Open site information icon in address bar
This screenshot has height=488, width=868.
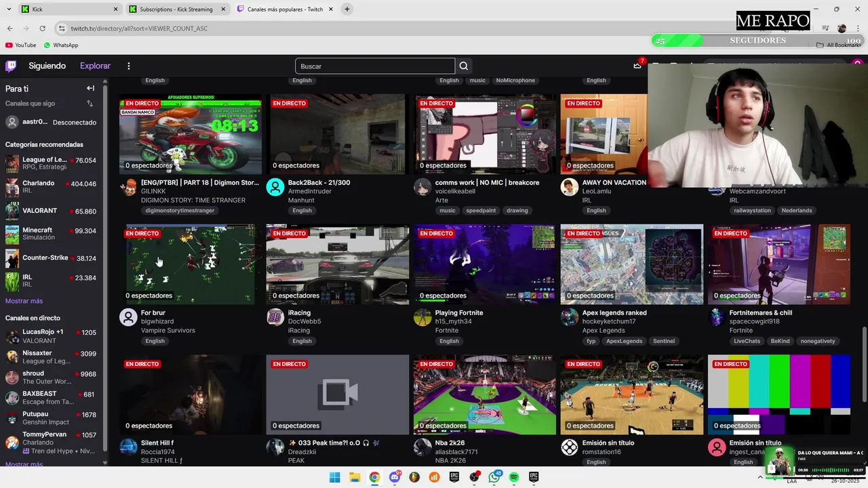(x=62, y=28)
